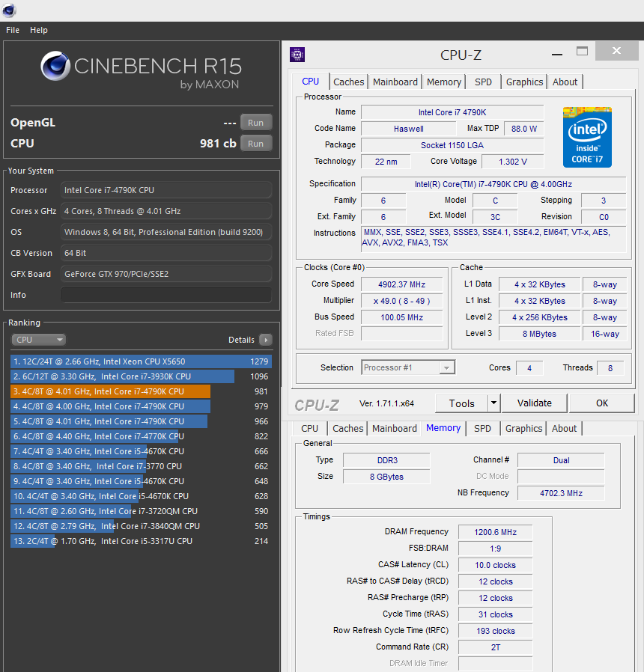Viewport: 644px width, 672px height.
Task: Select the highlighted i7-4790K 981 ranking entry
Action: tap(110, 391)
